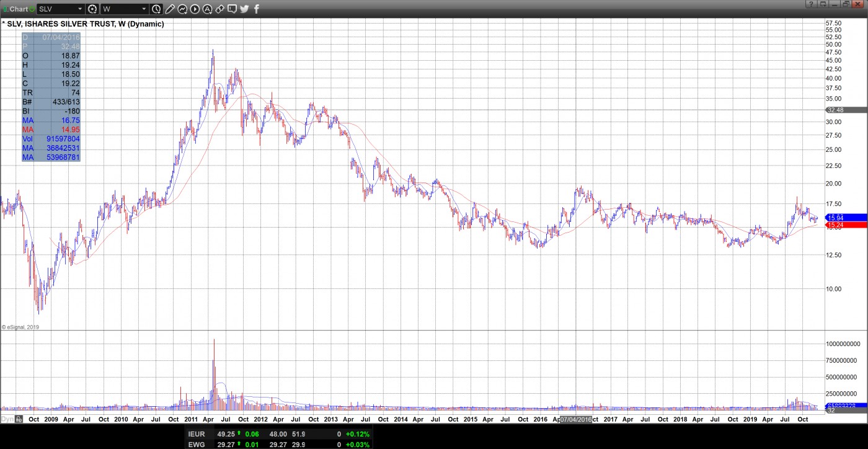Open the symbol settings gear icon
The height and width of the screenshot is (449, 868).
92,9
